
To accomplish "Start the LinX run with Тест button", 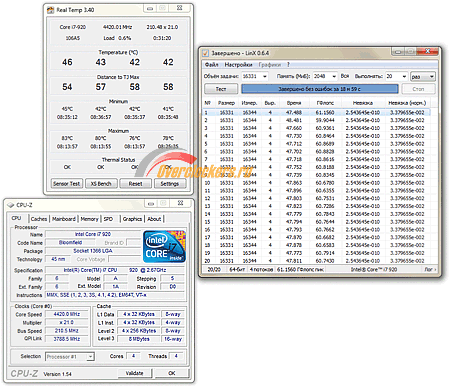I will point(221,89).
